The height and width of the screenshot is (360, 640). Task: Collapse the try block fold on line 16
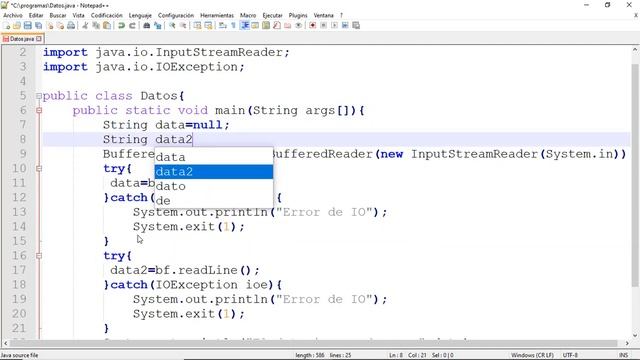39,256
